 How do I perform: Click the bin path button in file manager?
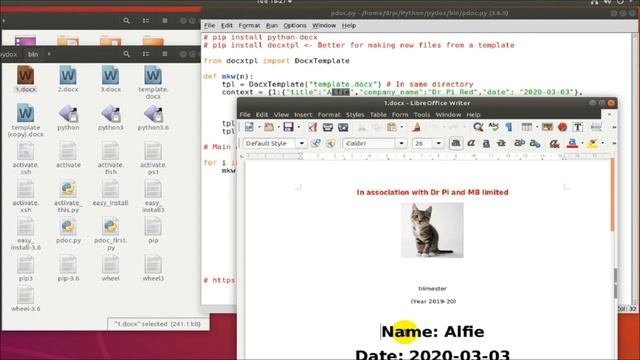(x=33, y=54)
